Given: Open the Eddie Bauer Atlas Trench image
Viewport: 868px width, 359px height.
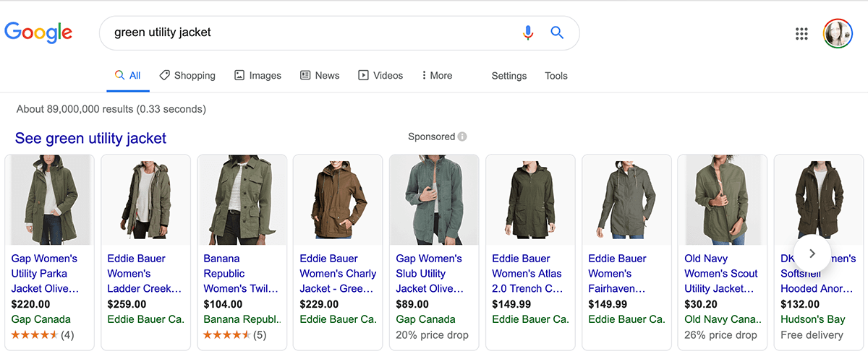Looking at the screenshot, I should (530, 199).
